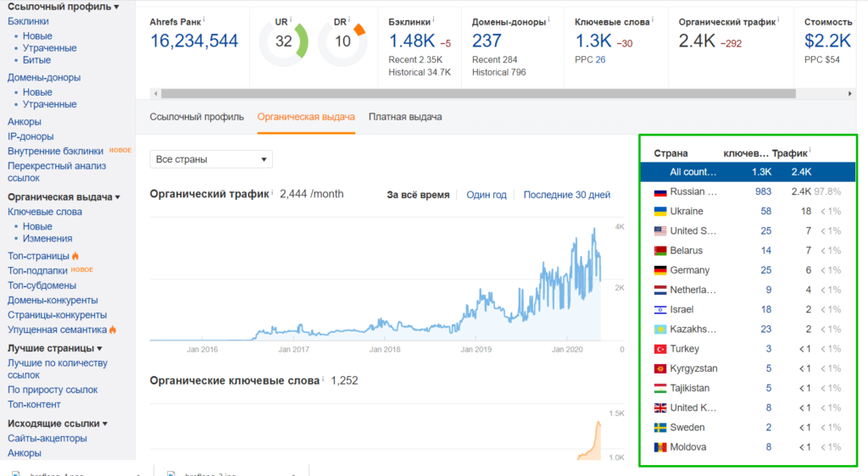The width and height of the screenshot is (868, 476).
Task: Click the info icon next to UR
Action: tap(291, 19)
